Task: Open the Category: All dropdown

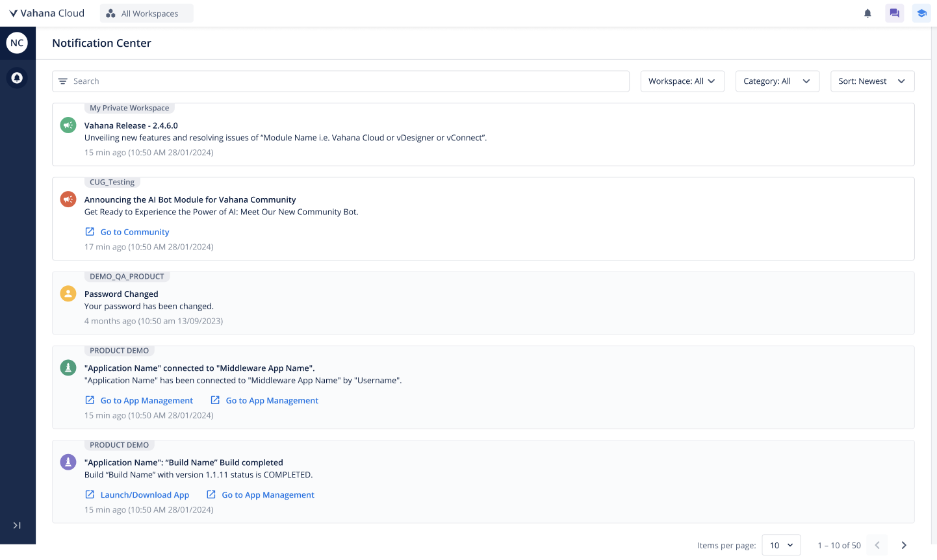Action: point(777,81)
